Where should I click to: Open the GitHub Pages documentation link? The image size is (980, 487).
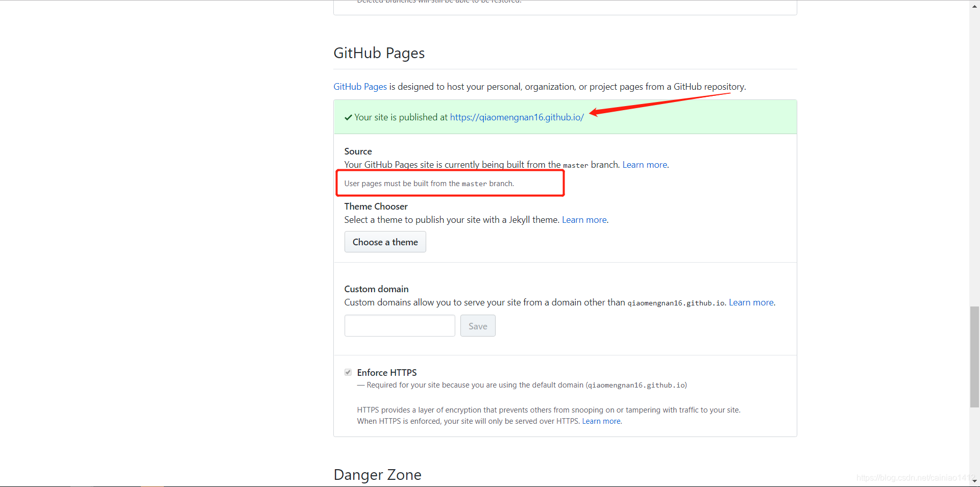point(360,87)
